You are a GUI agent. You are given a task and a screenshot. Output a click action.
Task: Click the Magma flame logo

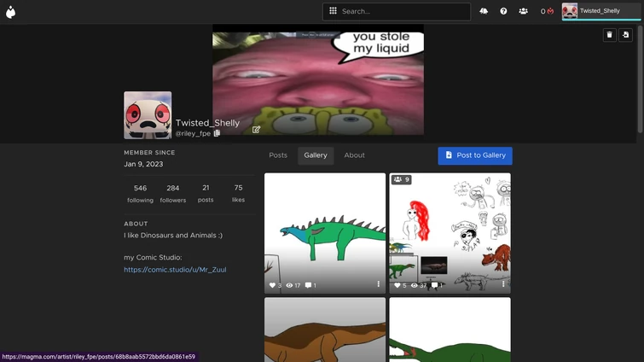tap(11, 12)
